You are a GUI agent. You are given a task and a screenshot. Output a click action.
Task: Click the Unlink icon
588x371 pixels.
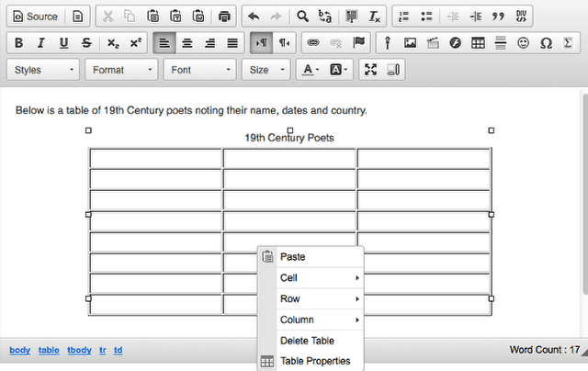click(x=336, y=43)
